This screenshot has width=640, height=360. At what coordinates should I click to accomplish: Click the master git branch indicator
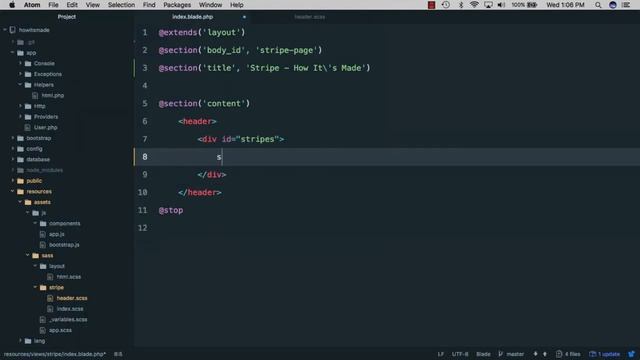pyautogui.click(x=511, y=354)
